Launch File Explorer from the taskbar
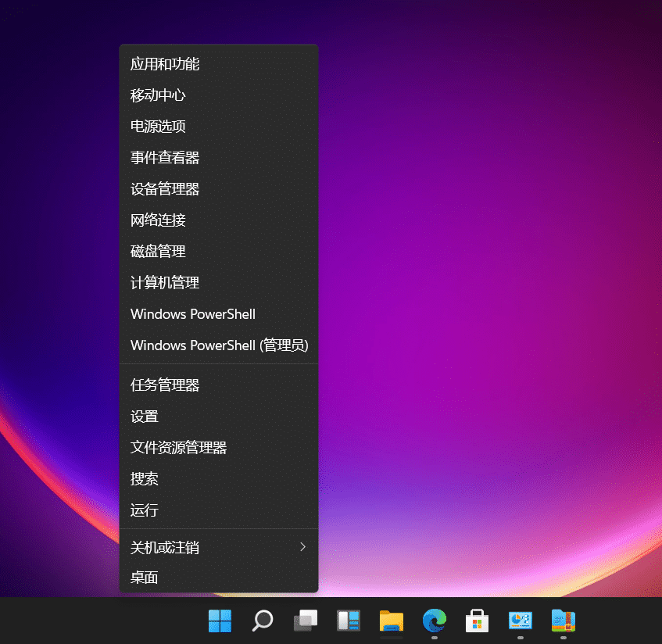The width and height of the screenshot is (662, 644). point(392,621)
